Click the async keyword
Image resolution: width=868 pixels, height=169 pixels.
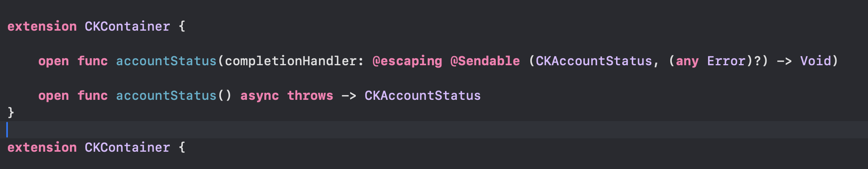(259, 96)
